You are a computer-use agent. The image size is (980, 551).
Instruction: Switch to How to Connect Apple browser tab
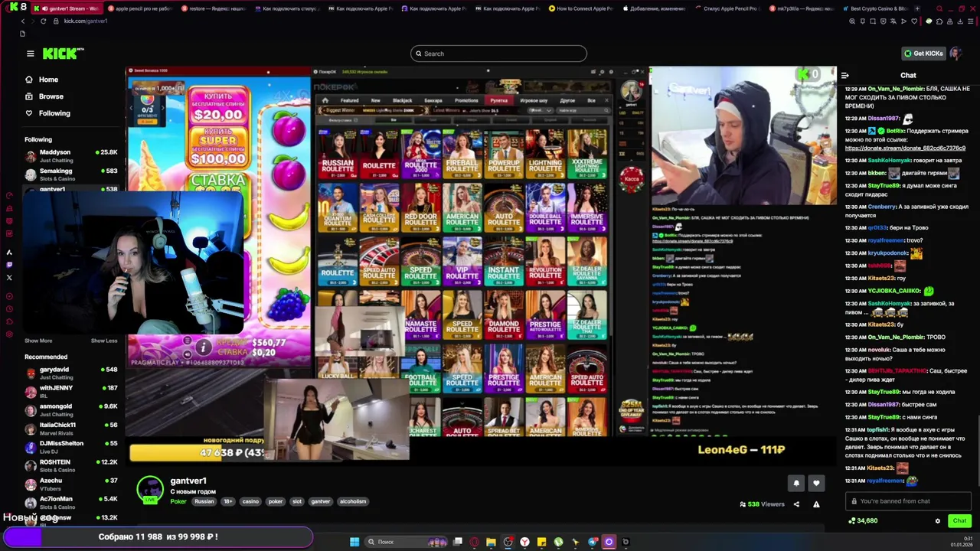tap(582, 8)
